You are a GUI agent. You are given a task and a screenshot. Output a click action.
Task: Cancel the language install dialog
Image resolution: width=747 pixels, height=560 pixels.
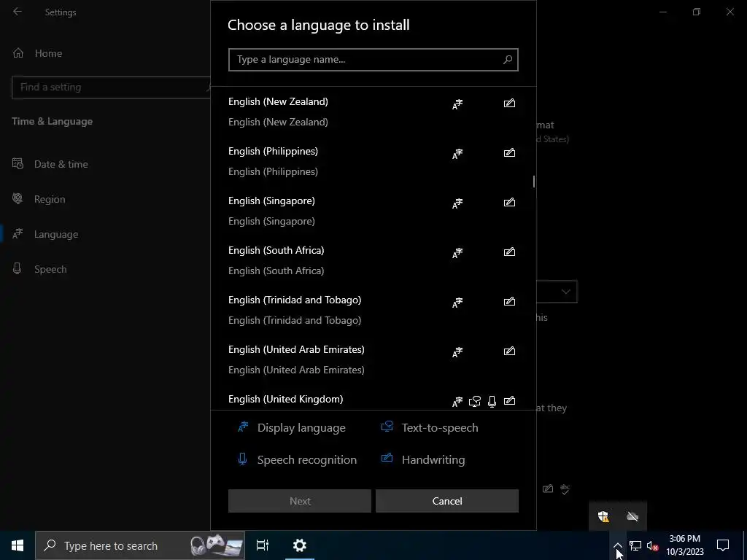[447, 501]
